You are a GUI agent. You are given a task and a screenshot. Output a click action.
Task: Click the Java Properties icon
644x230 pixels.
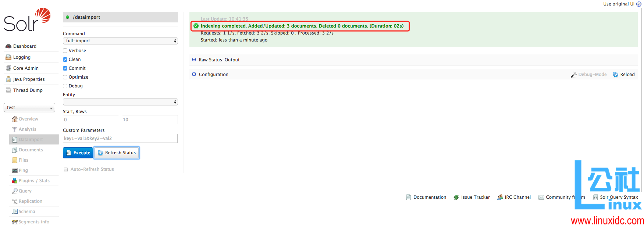click(8, 79)
